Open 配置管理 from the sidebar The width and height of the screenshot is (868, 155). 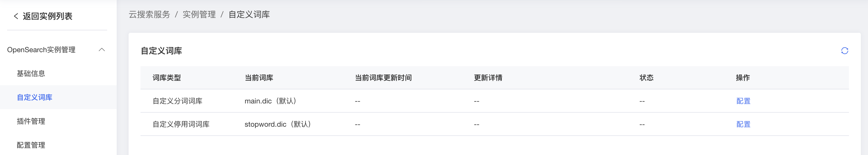(31, 145)
